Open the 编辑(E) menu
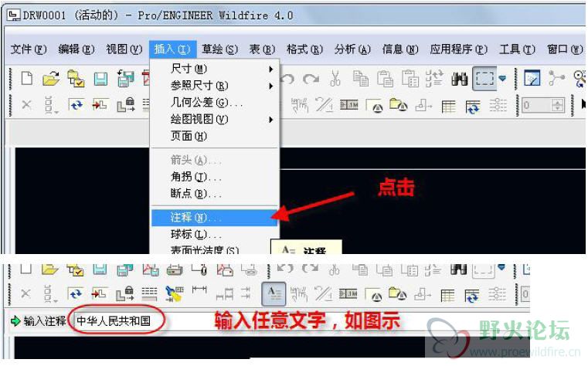Screen dimensions: 588x366 tap(76, 49)
